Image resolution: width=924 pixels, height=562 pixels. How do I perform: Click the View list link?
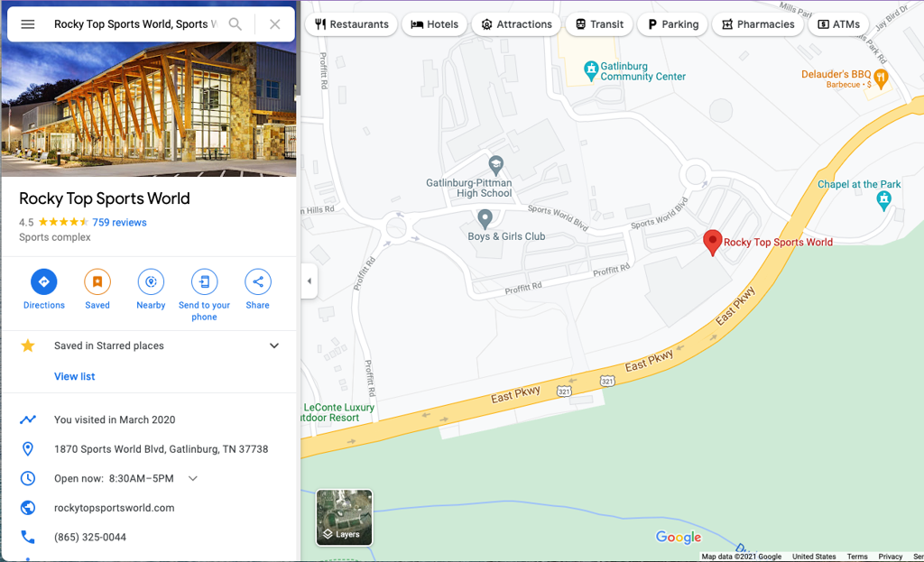point(74,376)
